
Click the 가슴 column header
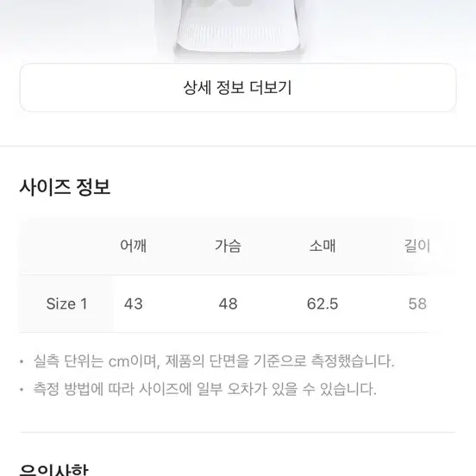228,246
